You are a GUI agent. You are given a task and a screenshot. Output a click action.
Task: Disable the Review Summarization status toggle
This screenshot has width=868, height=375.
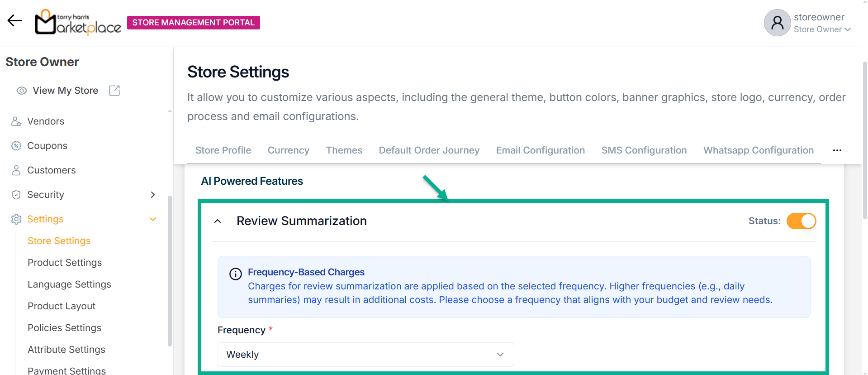801,221
